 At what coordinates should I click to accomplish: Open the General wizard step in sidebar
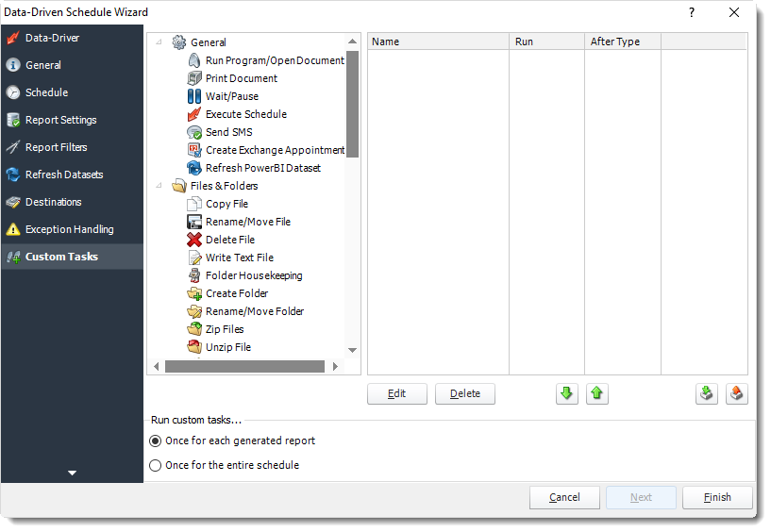72,65
